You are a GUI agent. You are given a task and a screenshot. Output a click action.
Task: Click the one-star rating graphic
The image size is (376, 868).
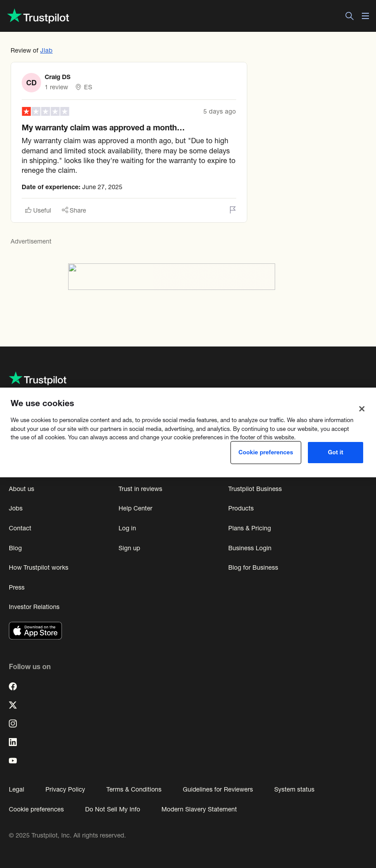tap(46, 111)
